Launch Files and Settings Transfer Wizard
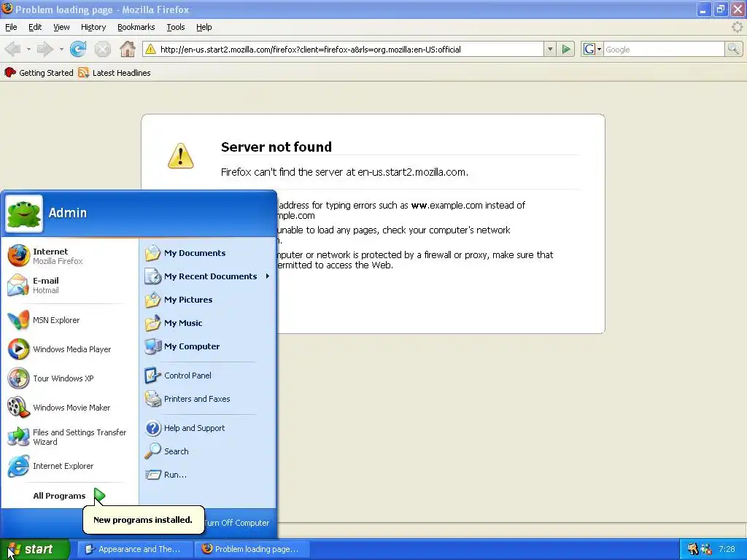 coord(69,437)
